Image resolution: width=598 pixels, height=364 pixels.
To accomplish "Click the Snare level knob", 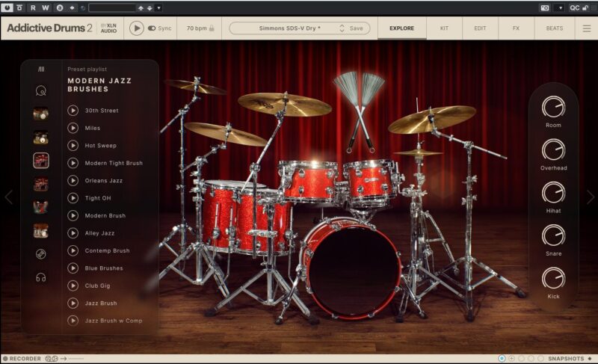I will click(553, 235).
